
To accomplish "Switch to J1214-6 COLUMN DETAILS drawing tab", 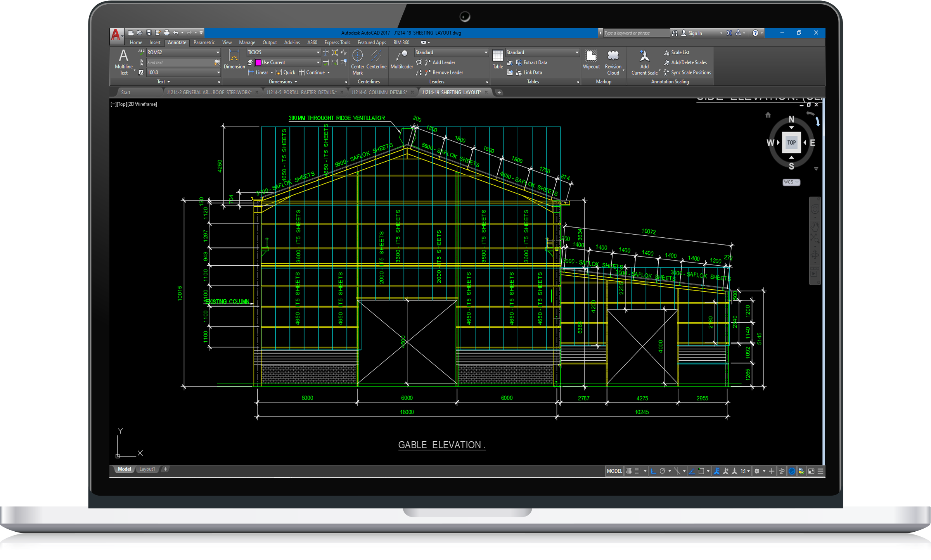I will 379,92.
